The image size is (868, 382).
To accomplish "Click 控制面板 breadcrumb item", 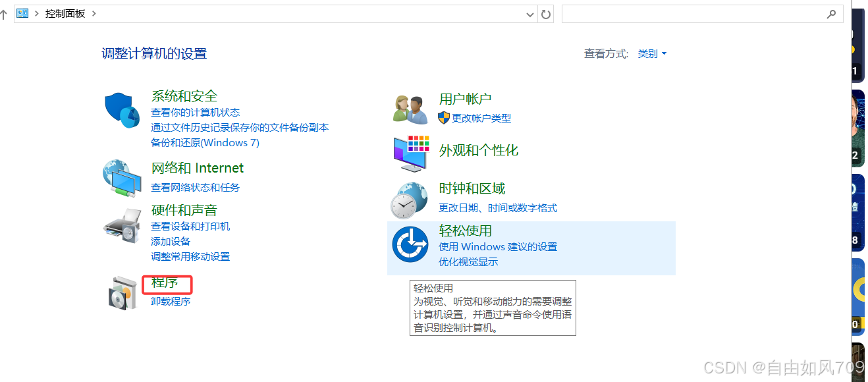I will [x=65, y=13].
